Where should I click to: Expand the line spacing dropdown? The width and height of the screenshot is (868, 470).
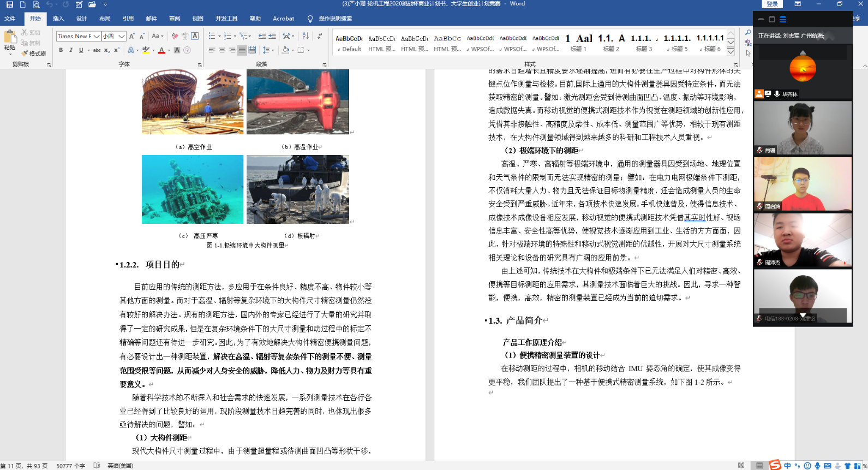coord(272,50)
